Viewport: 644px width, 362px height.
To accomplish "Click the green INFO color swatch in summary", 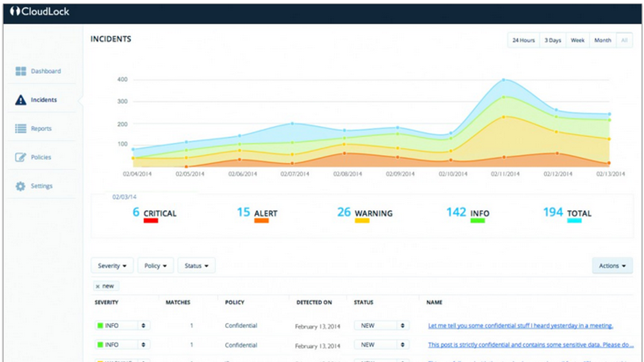I will coord(477,220).
